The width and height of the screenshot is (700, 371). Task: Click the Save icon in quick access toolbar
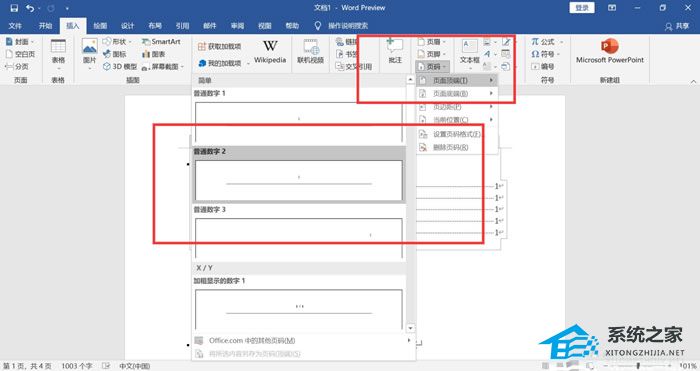(14, 8)
